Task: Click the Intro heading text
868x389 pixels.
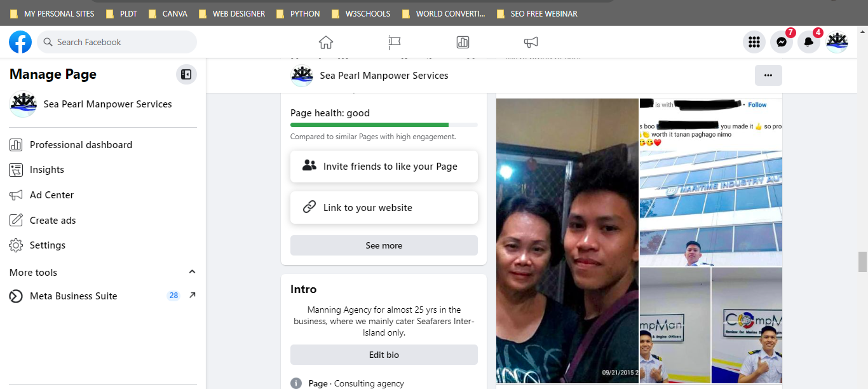Action: [x=304, y=289]
